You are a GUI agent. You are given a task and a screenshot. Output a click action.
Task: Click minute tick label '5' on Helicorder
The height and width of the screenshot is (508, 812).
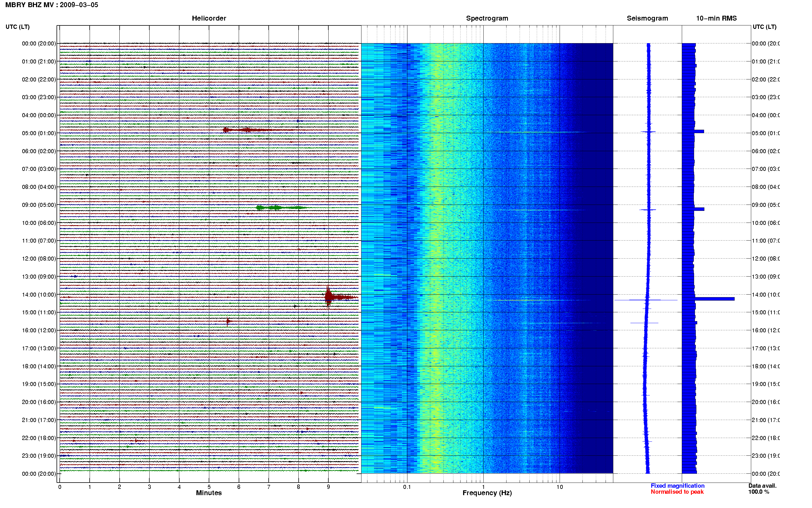pyautogui.click(x=209, y=487)
